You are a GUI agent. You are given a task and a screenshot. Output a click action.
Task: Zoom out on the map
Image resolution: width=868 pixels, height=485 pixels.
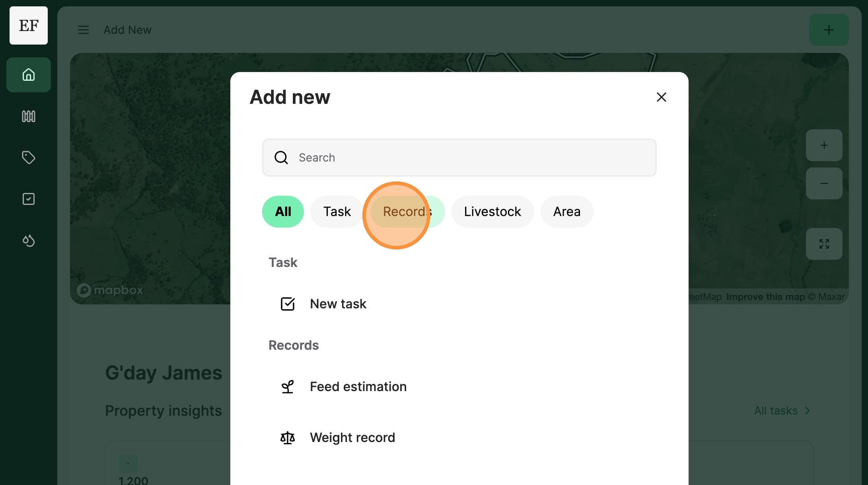click(x=824, y=183)
